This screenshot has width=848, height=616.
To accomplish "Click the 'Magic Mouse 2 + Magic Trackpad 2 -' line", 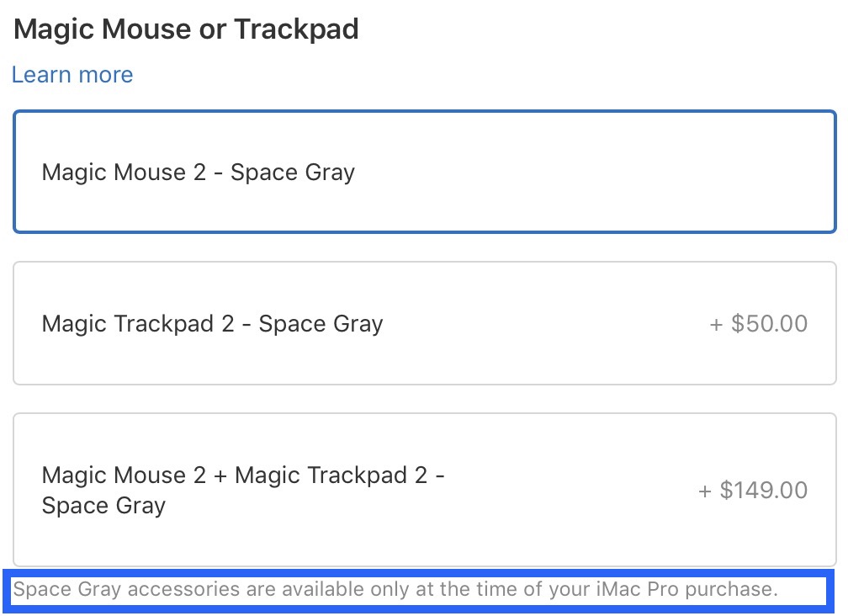I will (243, 475).
